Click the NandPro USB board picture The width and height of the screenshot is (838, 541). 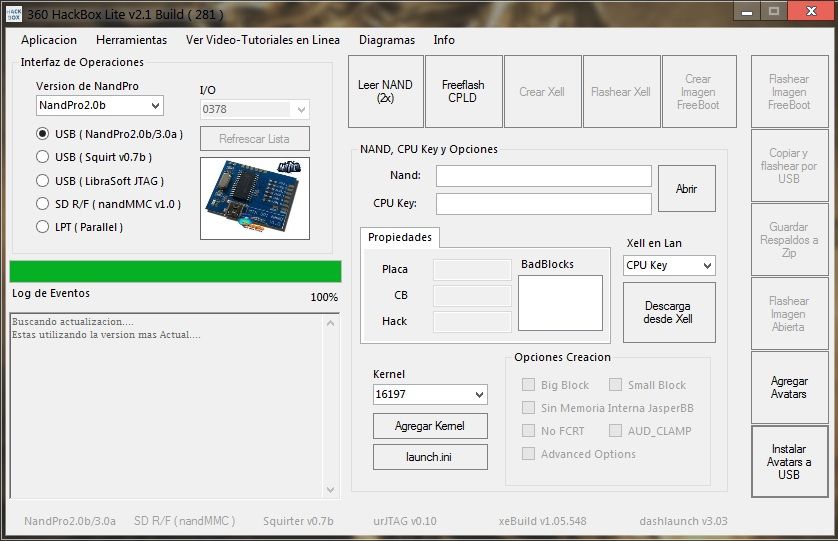tap(255, 198)
